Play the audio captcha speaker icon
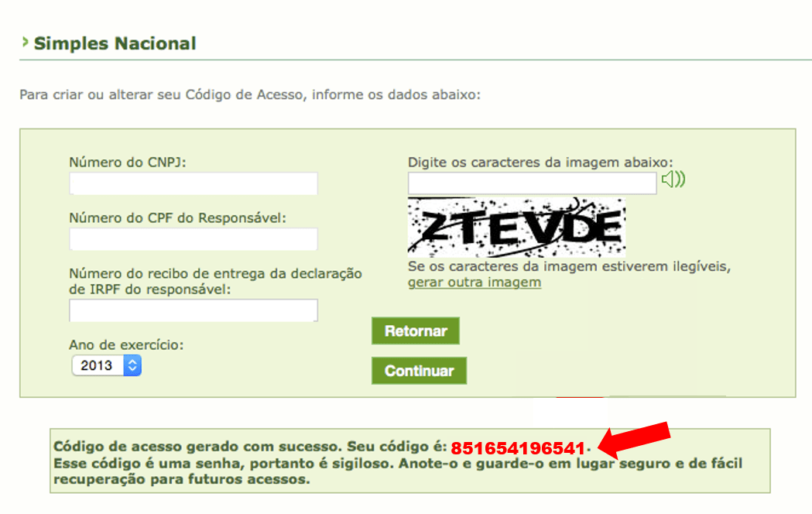Viewport: 812px width, 514px height. (673, 180)
